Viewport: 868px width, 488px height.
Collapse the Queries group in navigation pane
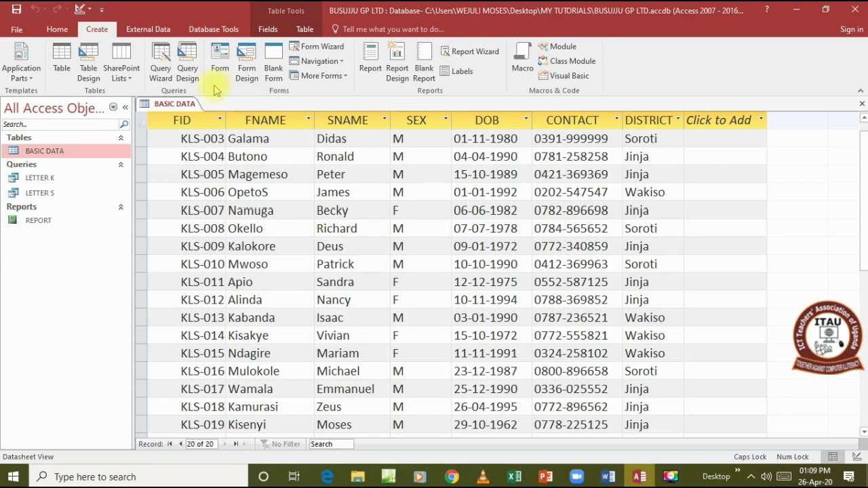pyautogui.click(x=121, y=165)
